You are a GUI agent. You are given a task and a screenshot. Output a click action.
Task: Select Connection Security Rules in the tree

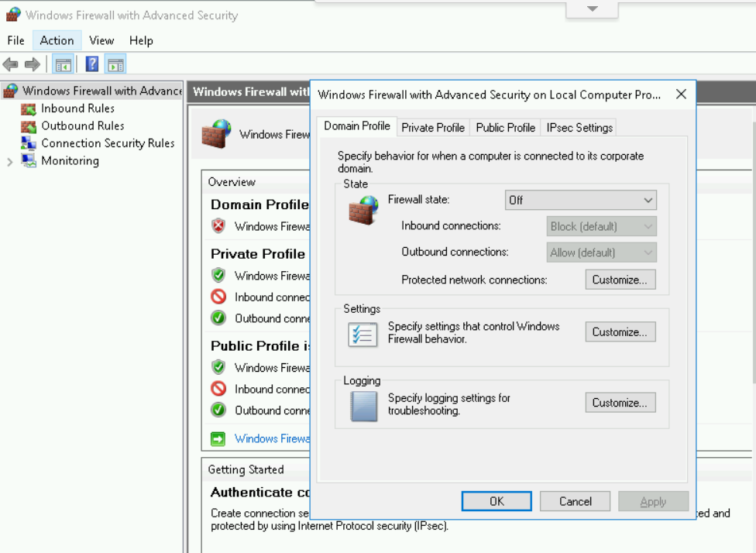click(x=108, y=143)
